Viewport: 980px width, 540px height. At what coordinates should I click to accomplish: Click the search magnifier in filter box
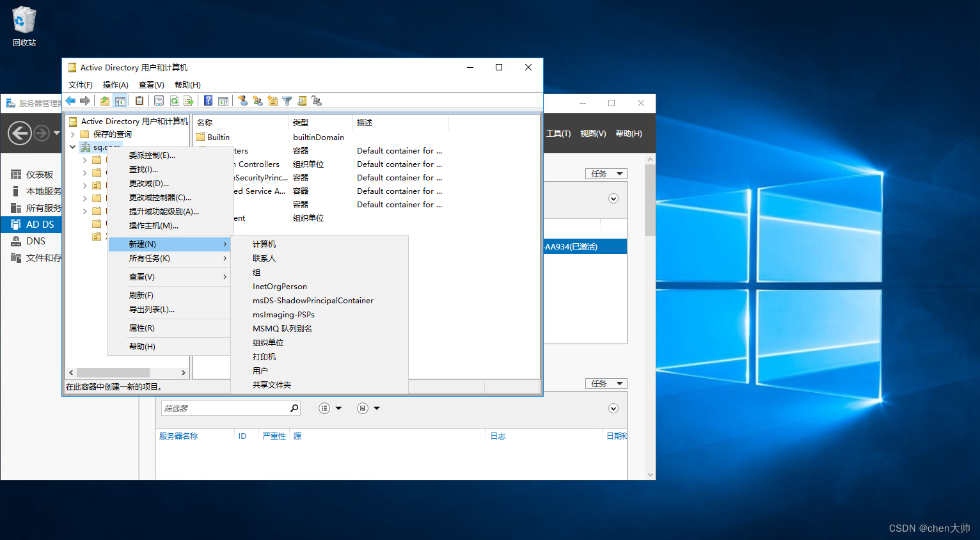click(x=294, y=408)
